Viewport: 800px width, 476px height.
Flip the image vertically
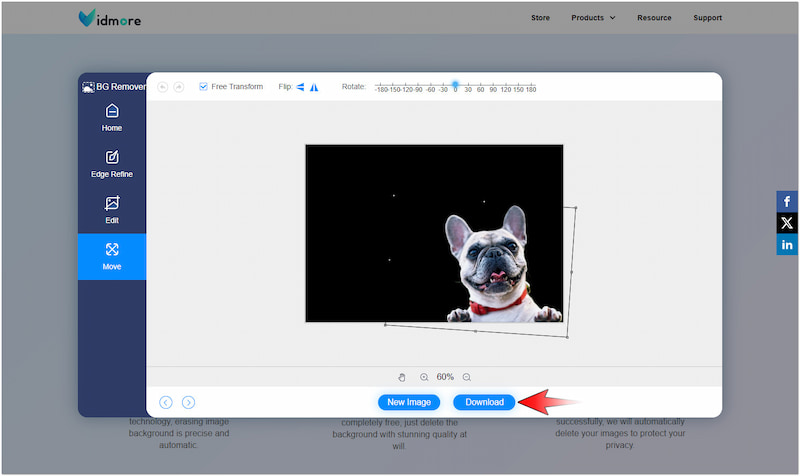314,87
